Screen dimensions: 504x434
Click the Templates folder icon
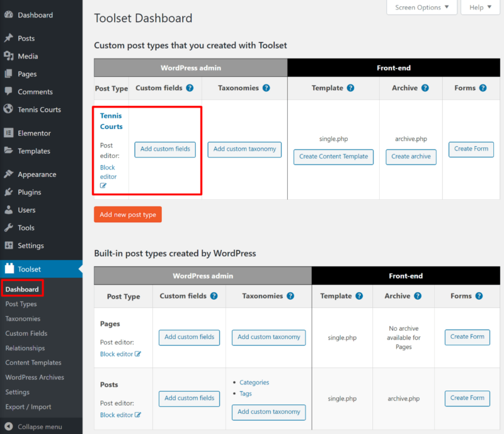click(x=9, y=151)
